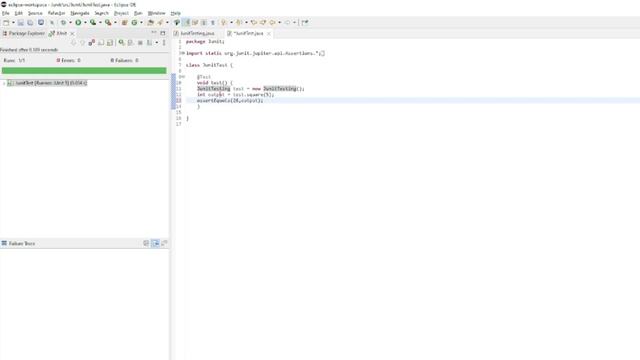The height and width of the screenshot is (360, 640).
Task: Open the Edit menu
Action: tap(19, 13)
